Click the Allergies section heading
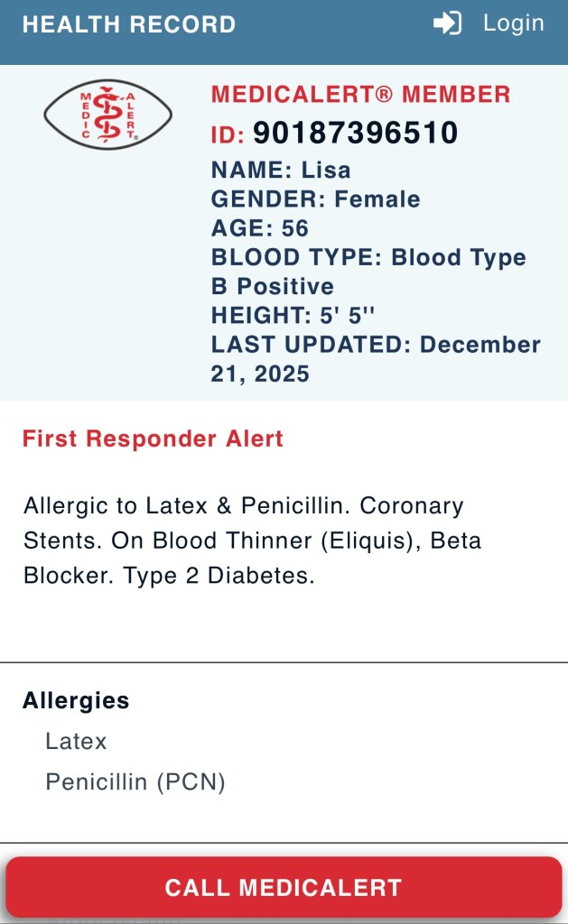568x924 pixels. click(76, 700)
